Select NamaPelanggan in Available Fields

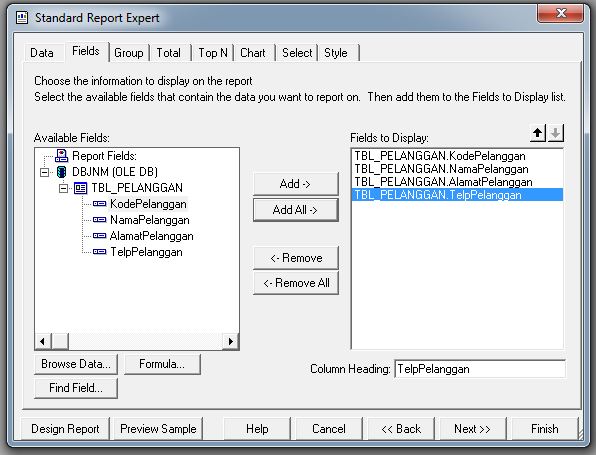click(x=149, y=220)
